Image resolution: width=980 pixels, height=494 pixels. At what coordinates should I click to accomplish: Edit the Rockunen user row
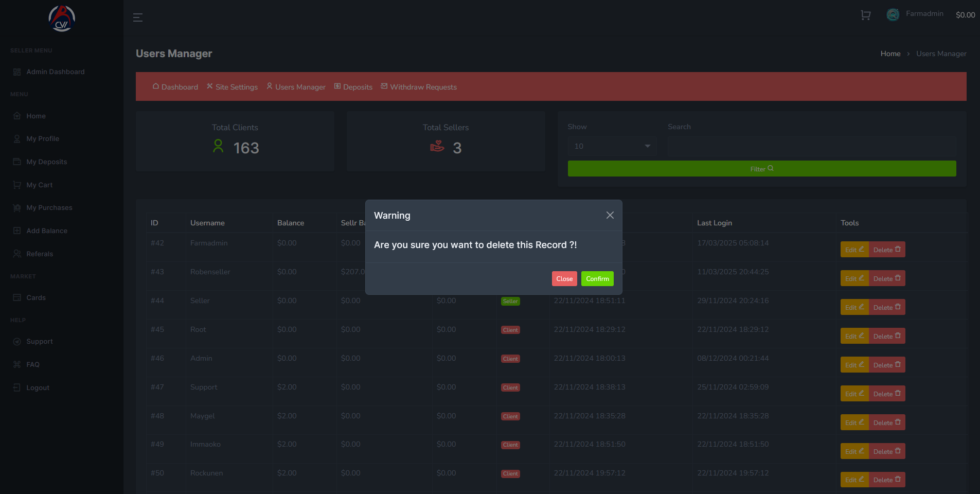(854, 480)
